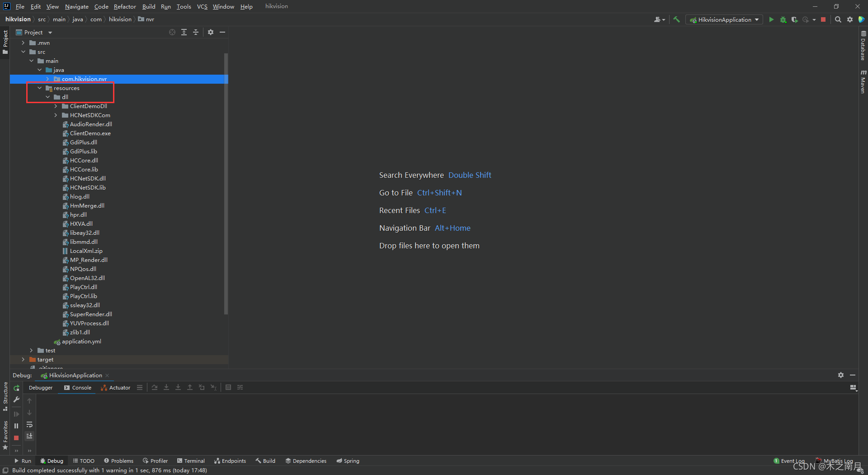Expand the .mvn folder

[23, 43]
